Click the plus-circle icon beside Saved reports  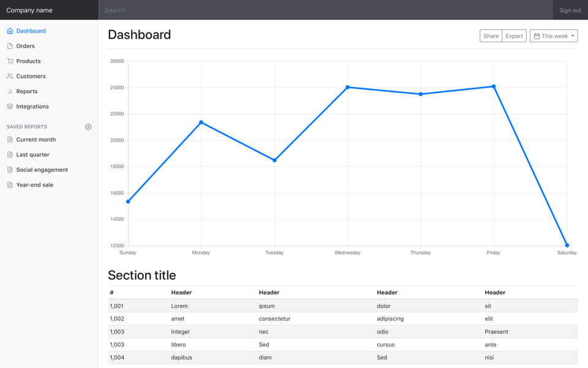click(88, 126)
